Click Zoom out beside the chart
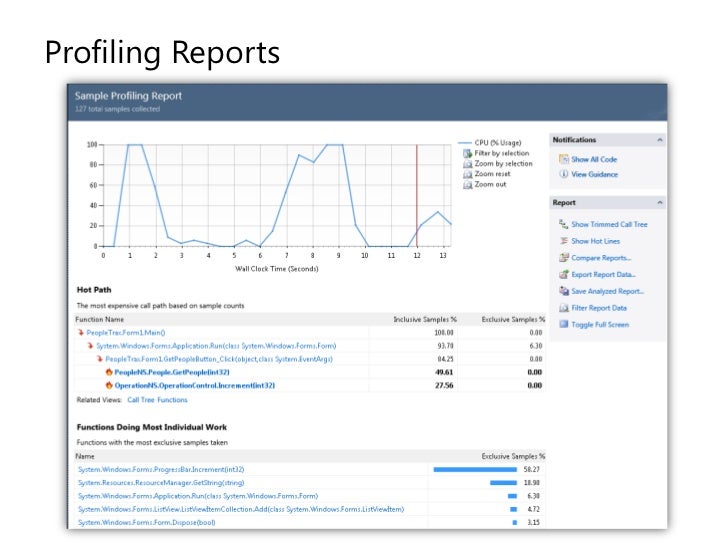This screenshot has width=728, height=546. coord(490,184)
